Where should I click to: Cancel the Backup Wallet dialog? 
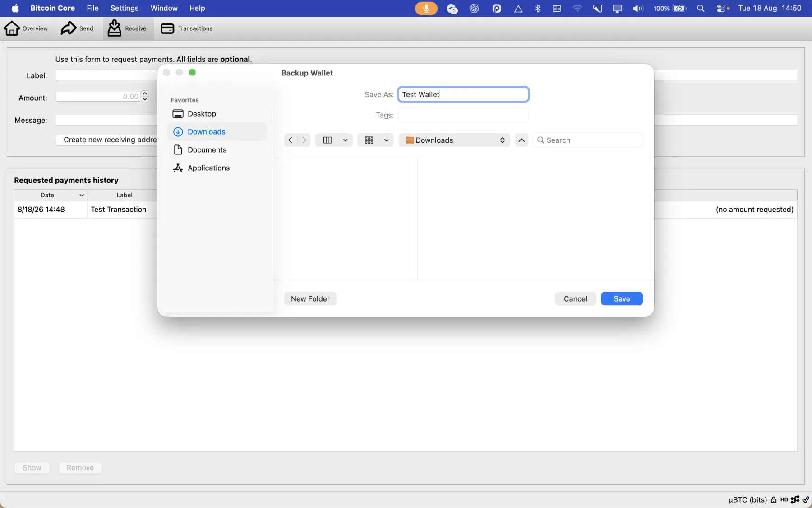575,298
